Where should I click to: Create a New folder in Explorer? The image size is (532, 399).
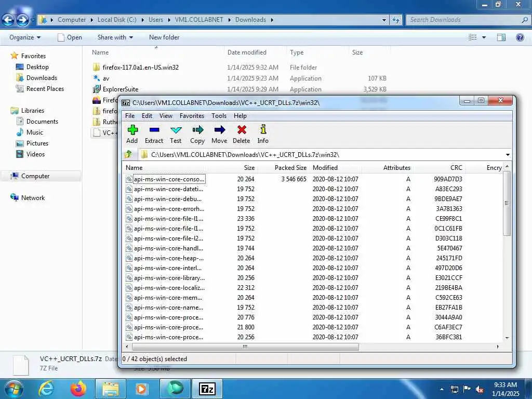[x=164, y=37]
